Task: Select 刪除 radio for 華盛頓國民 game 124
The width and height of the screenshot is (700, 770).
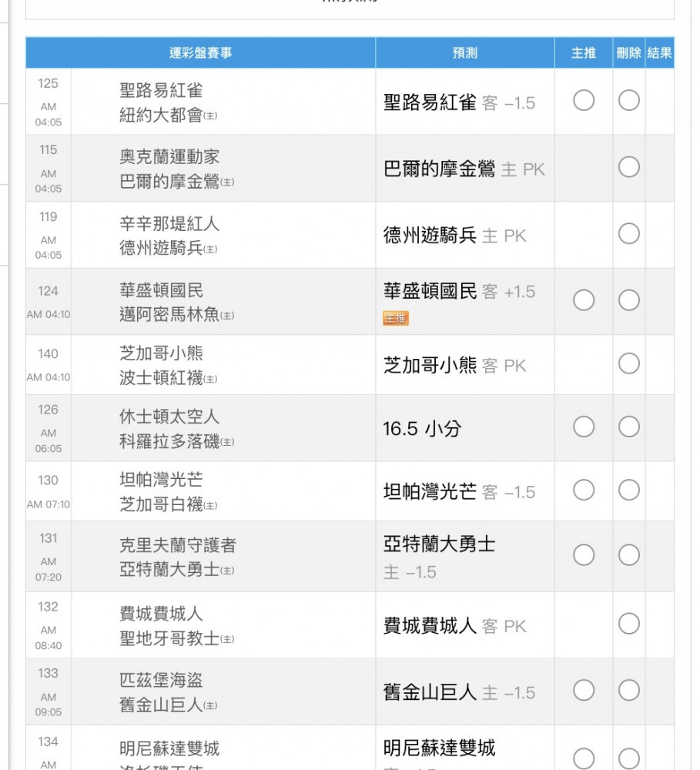Action: pyautogui.click(x=629, y=300)
